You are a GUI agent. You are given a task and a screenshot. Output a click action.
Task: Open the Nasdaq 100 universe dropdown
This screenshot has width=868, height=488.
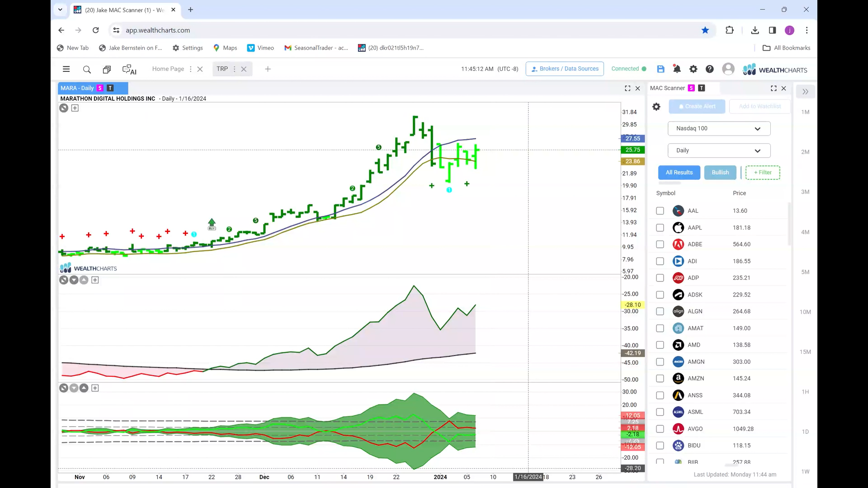(719, 128)
